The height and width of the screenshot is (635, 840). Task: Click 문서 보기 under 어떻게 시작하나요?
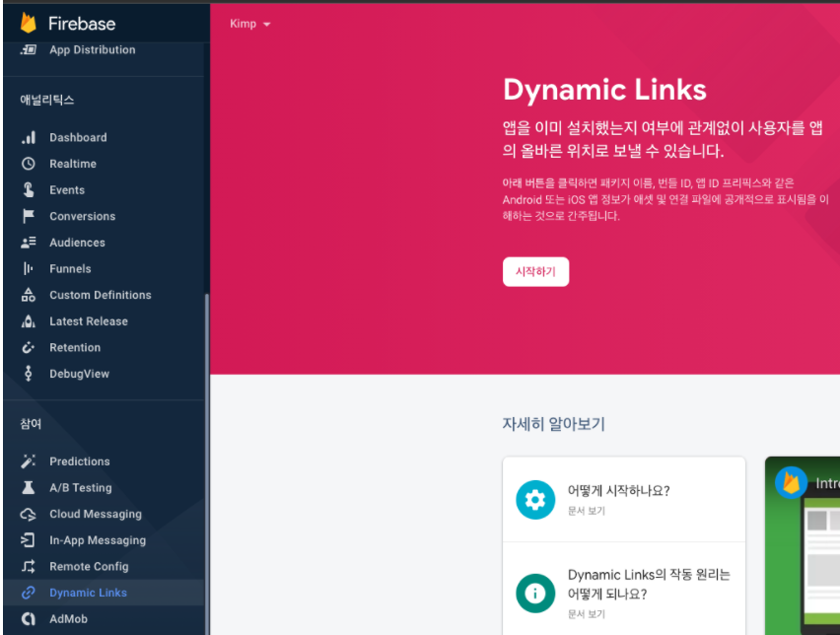[586, 511]
